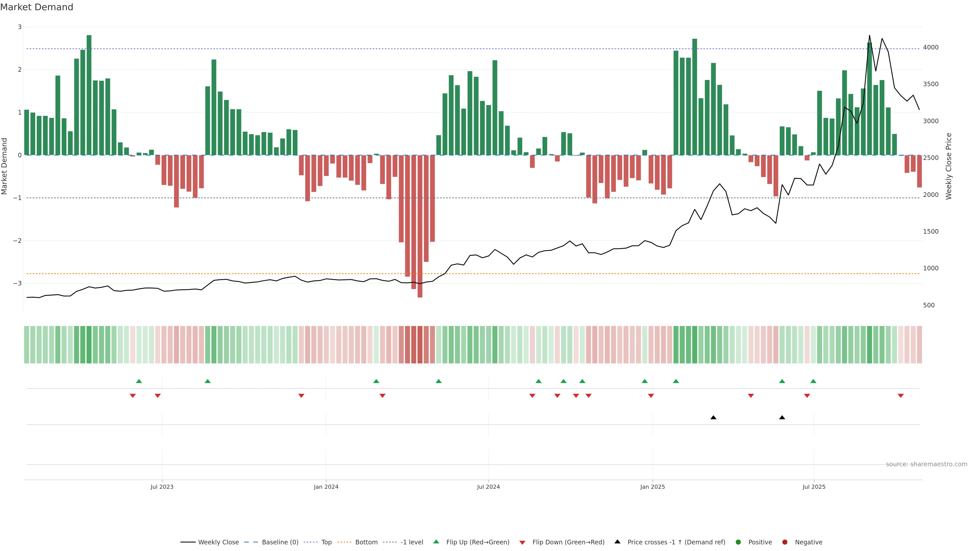Click the Jul 2025 axis label

tap(814, 487)
